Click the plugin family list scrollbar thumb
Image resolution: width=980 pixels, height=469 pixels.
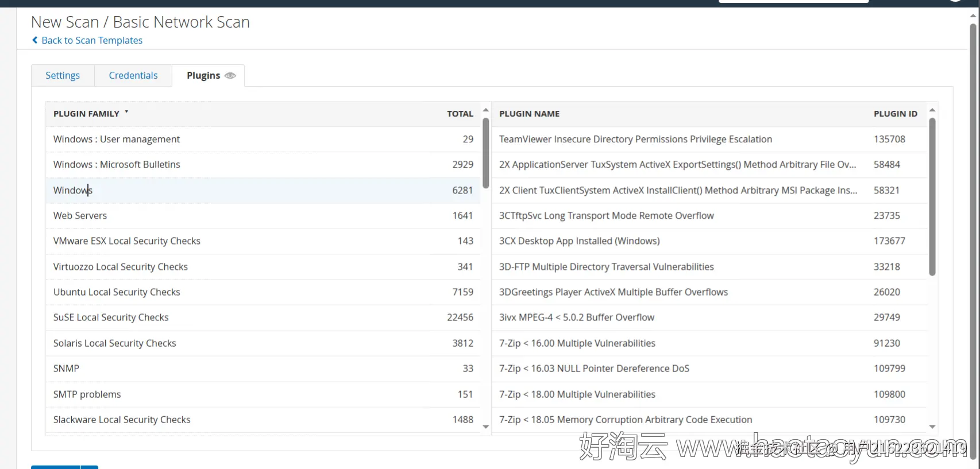[486, 153]
